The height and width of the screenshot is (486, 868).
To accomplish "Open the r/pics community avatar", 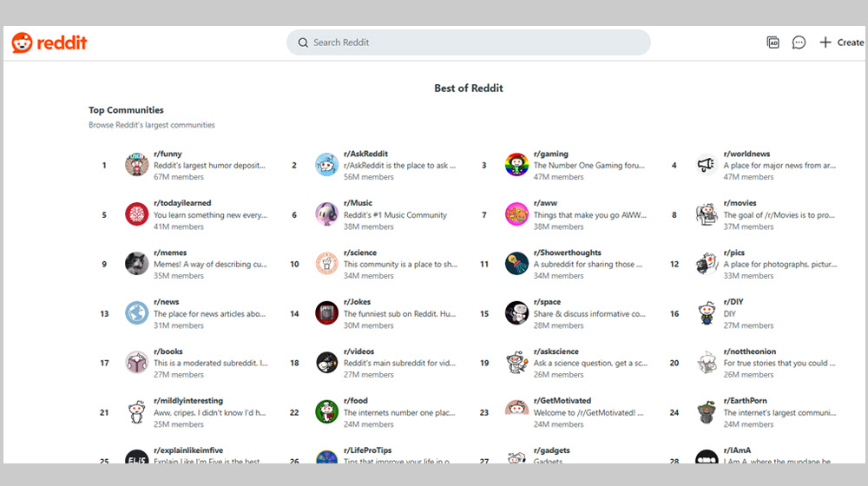I will pyautogui.click(x=707, y=264).
